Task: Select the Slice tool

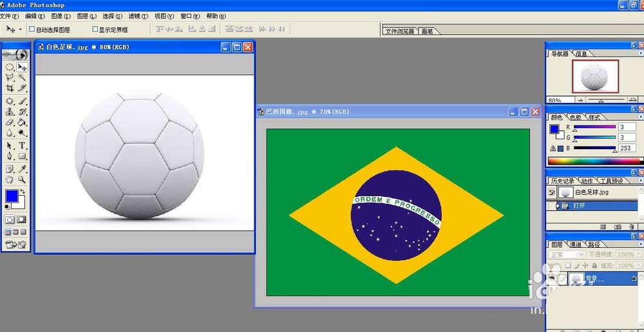Action: [22, 88]
